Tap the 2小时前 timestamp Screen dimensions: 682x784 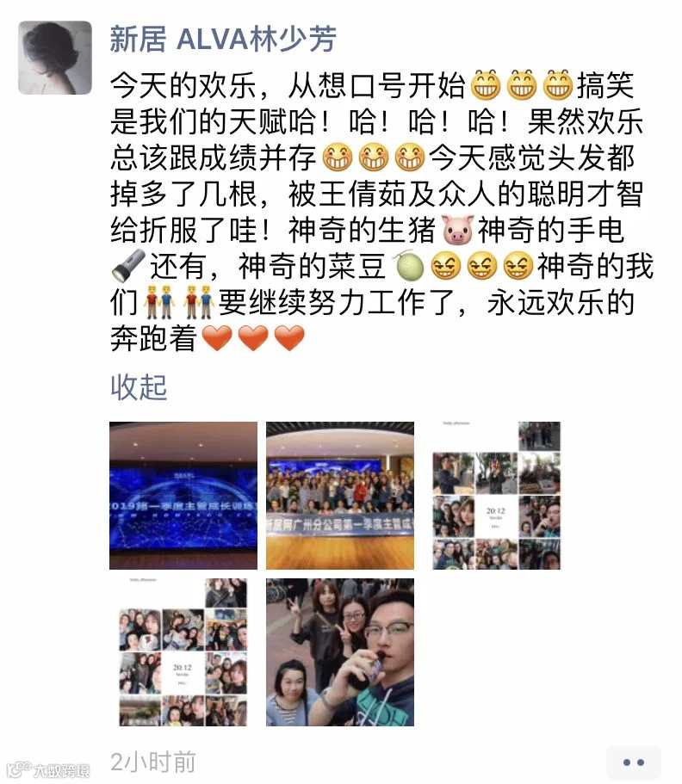coord(153,762)
